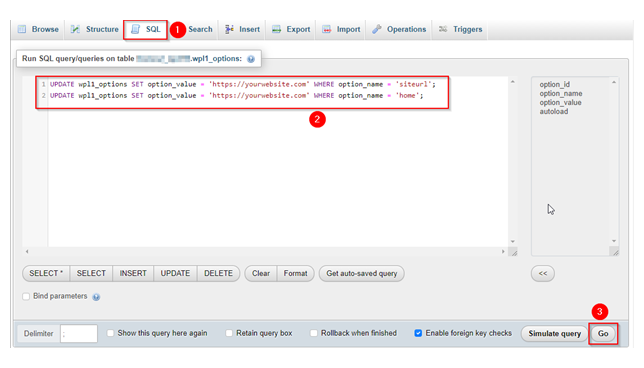The height and width of the screenshot is (368, 644).
Task: Check Retain query box option
Action: pyautogui.click(x=229, y=333)
